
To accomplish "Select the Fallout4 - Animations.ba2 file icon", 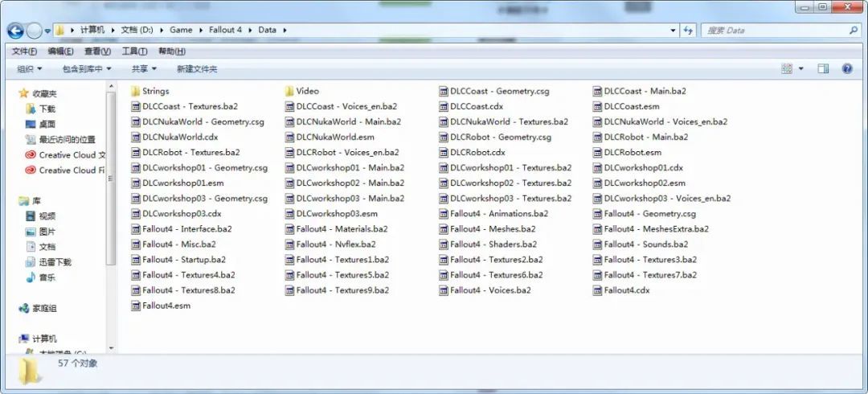I will coord(444,213).
